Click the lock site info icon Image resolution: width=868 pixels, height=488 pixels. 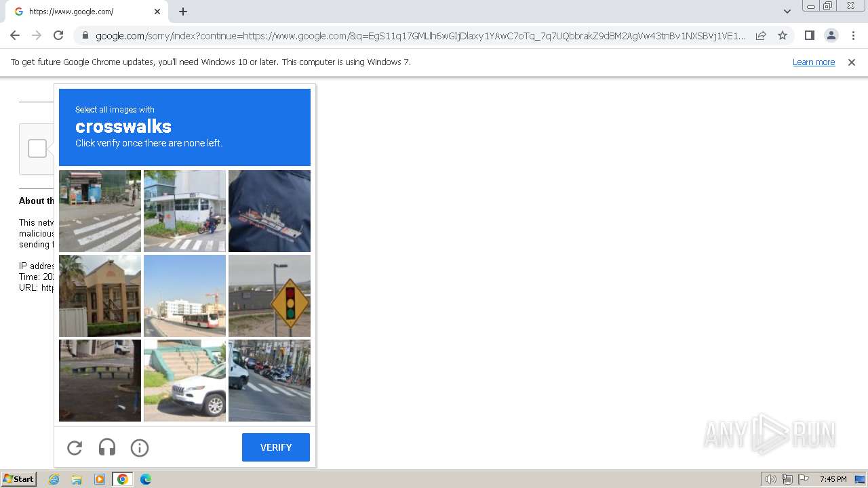click(85, 36)
